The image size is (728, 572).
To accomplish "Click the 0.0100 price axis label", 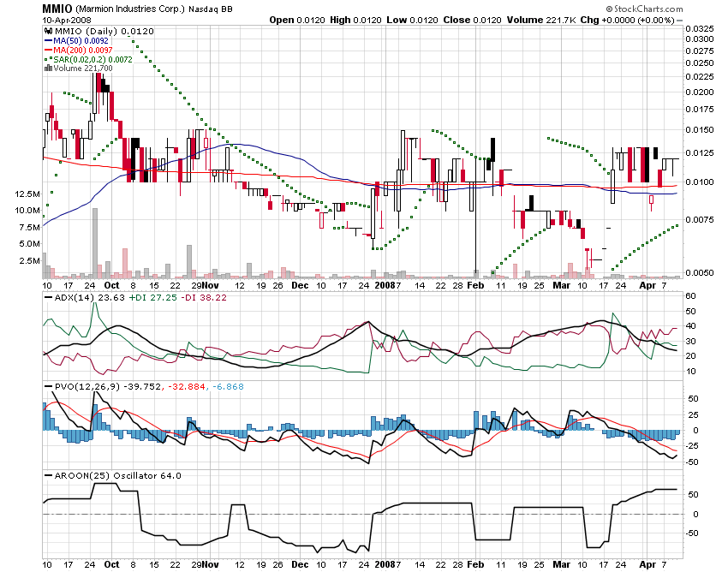I will [x=700, y=182].
